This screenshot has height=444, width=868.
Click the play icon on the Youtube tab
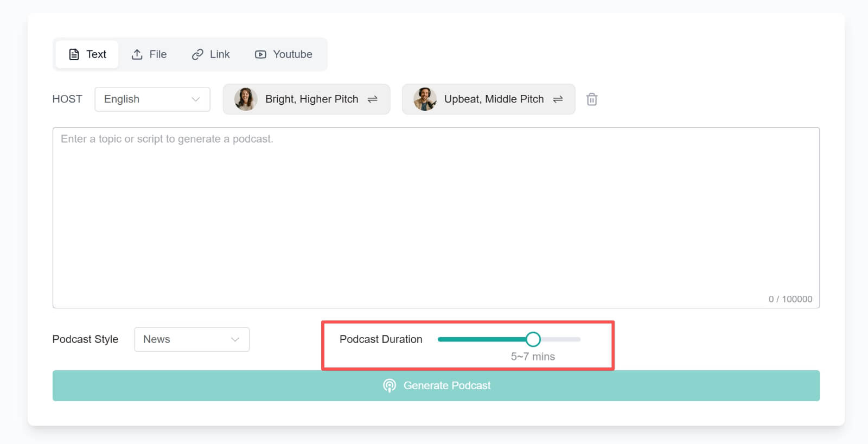point(260,54)
